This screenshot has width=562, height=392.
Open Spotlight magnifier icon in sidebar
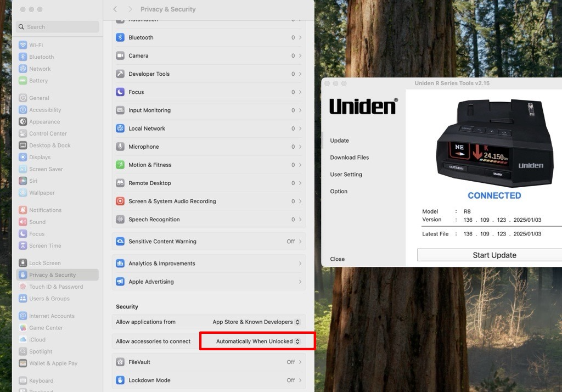[x=23, y=351]
